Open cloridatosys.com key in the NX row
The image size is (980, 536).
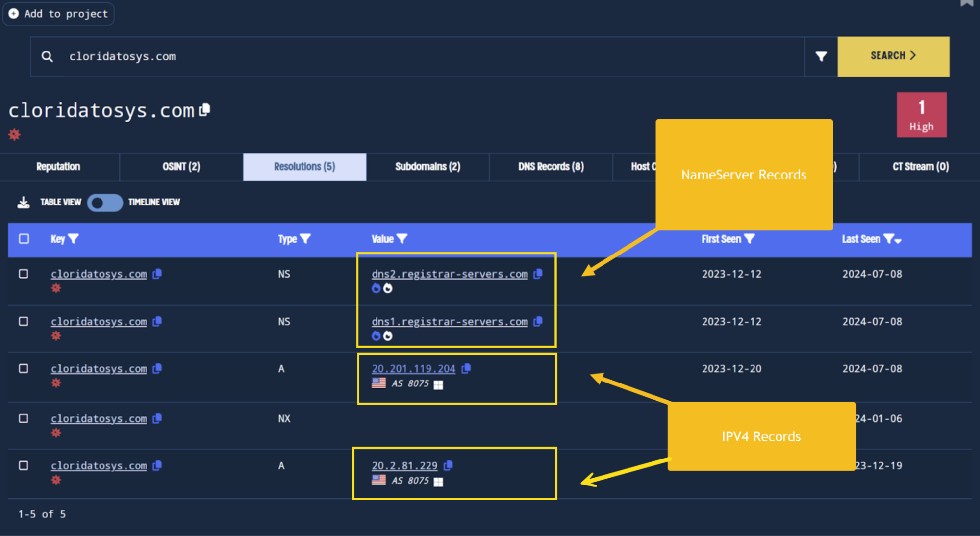[99, 419]
